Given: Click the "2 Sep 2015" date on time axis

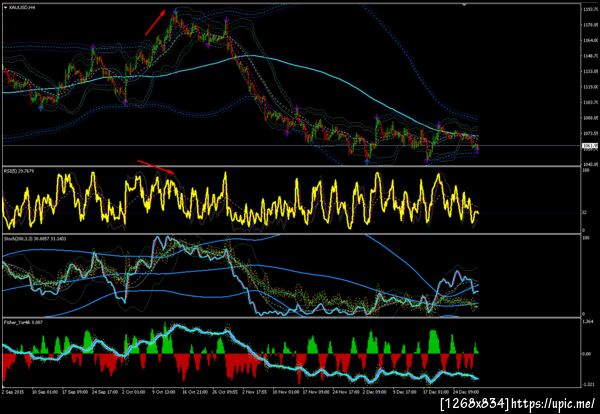Looking at the screenshot, I should click(13, 392).
